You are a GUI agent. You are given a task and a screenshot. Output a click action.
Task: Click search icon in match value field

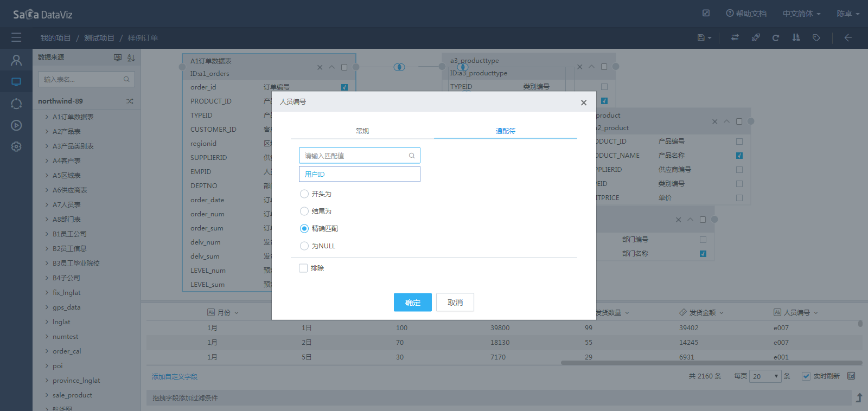pos(412,156)
